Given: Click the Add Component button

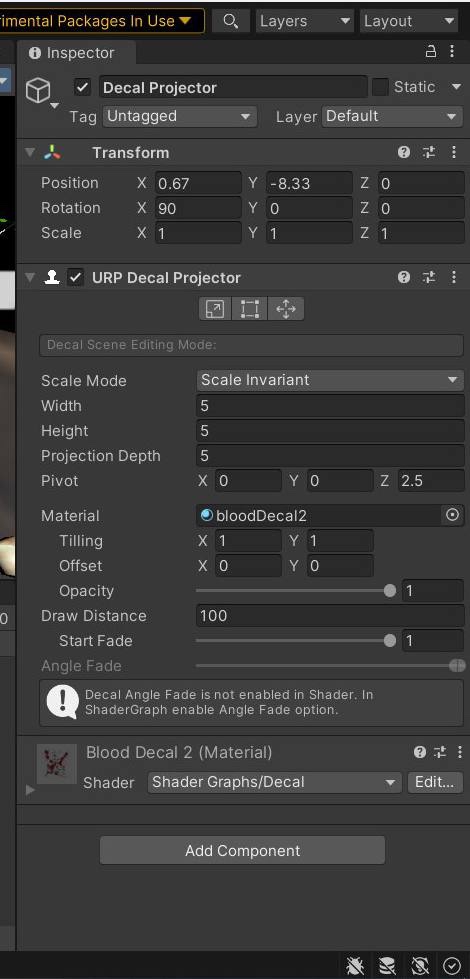Looking at the screenshot, I should (242, 850).
